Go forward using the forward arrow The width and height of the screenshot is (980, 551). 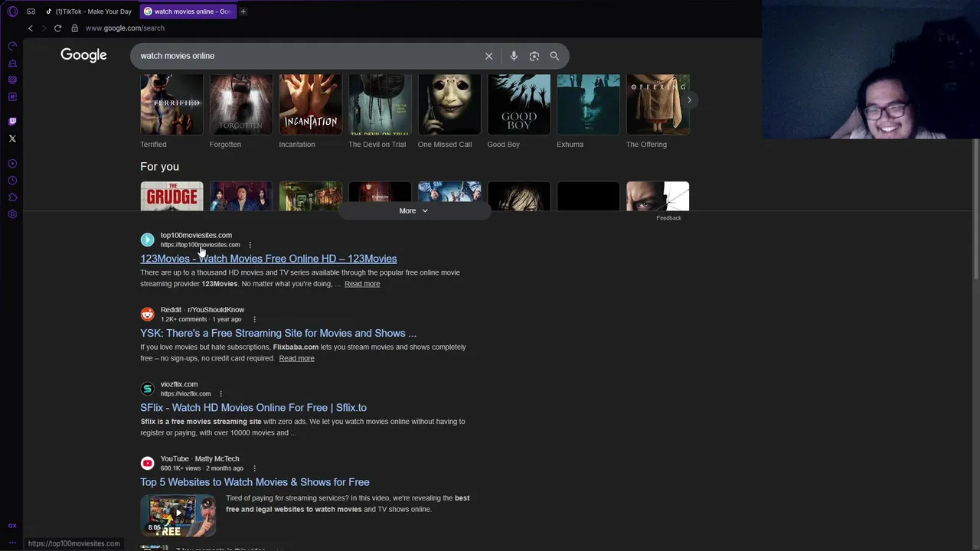(44, 28)
